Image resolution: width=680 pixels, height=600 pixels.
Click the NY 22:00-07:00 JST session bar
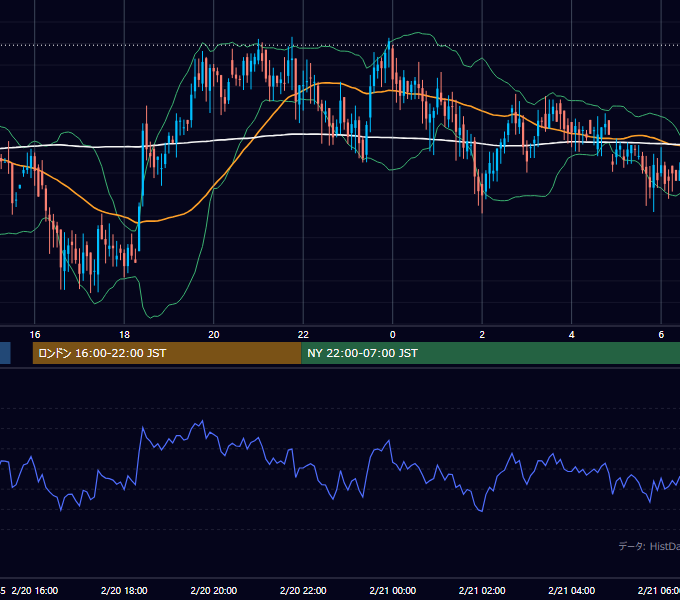490,353
